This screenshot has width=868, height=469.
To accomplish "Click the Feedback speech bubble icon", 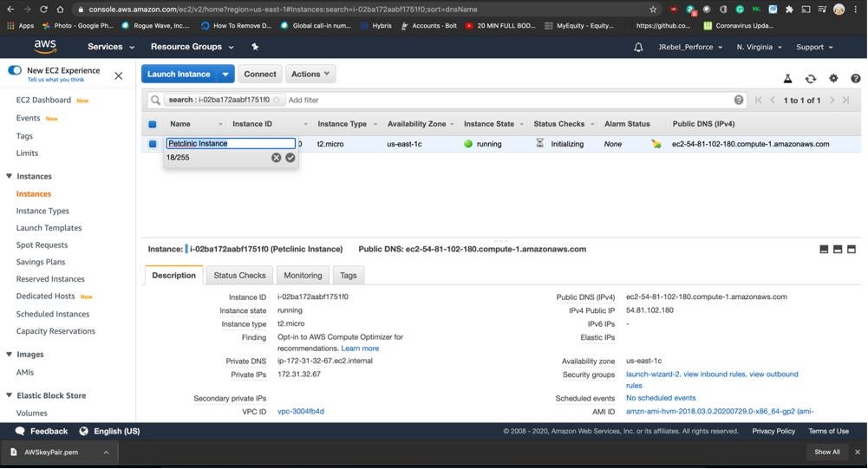I will click(x=20, y=431).
